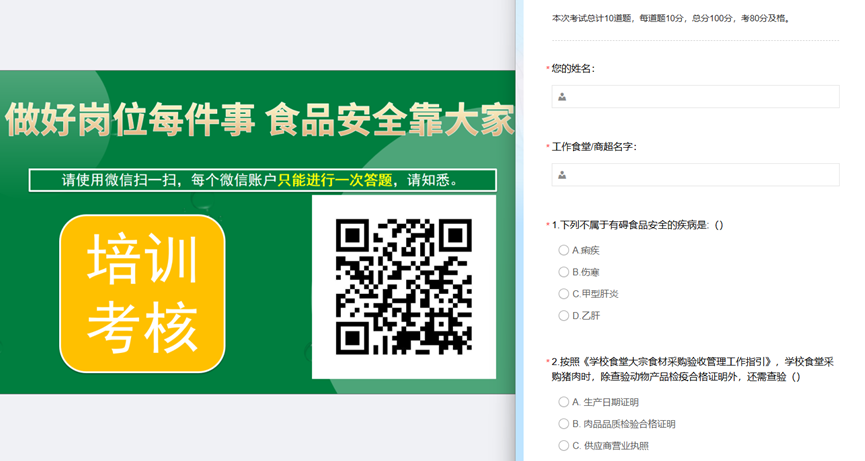865x461 pixels.
Task: Click the person icon in the 您的姓名 field
Action: pos(562,97)
